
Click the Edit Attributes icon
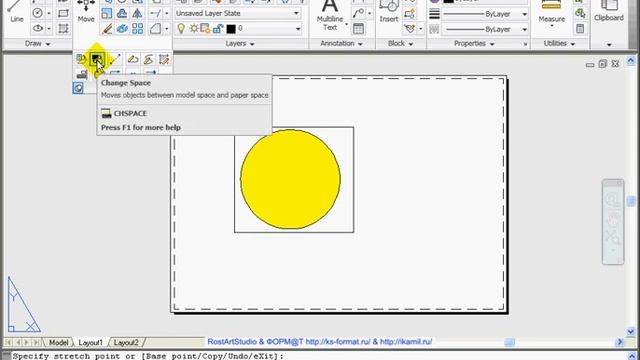point(409,29)
